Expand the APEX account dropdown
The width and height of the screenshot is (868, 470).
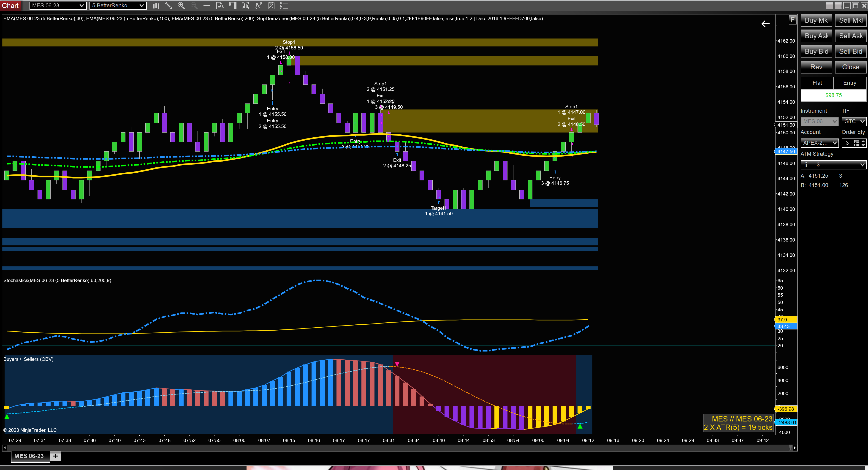tap(819, 143)
